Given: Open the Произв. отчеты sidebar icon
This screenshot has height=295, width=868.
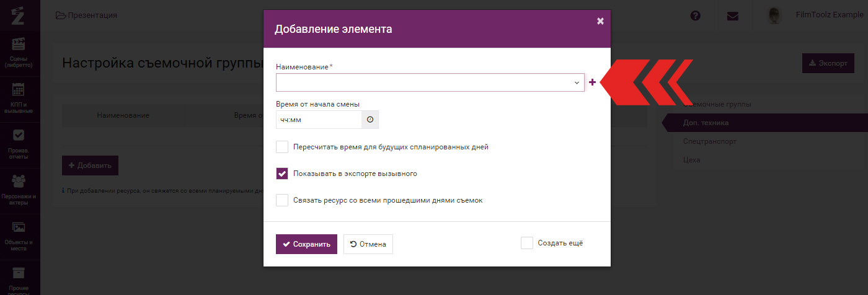Looking at the screenshot, I should (19, 135).
